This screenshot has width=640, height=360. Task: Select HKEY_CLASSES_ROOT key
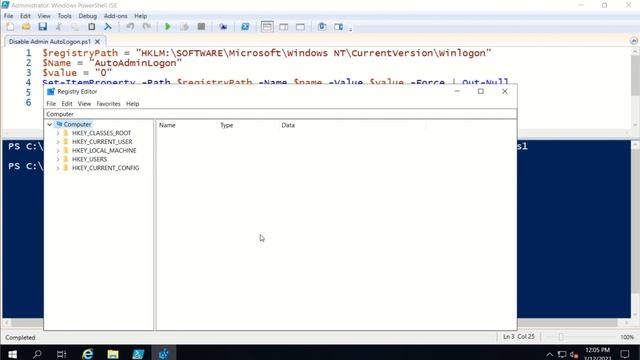[x=102, y=133]
